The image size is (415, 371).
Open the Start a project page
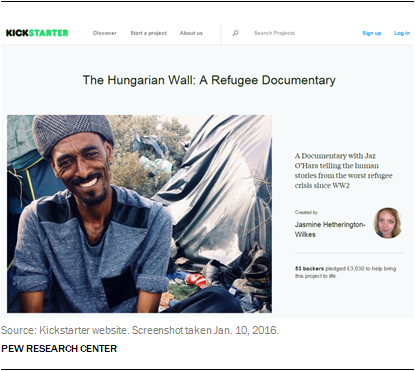click(148, 33)
